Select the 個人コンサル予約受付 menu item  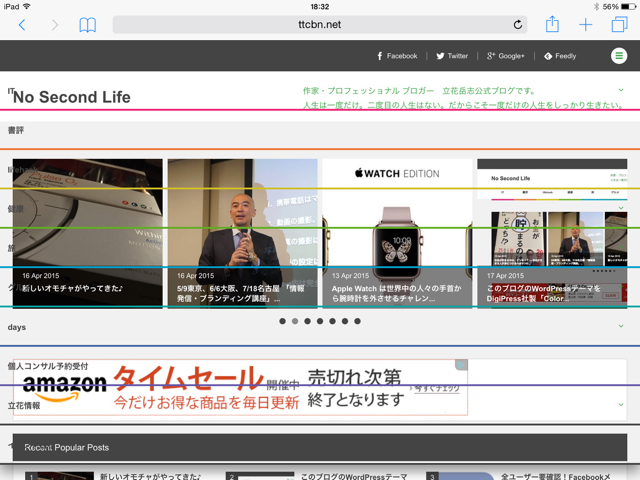[48, 366]
